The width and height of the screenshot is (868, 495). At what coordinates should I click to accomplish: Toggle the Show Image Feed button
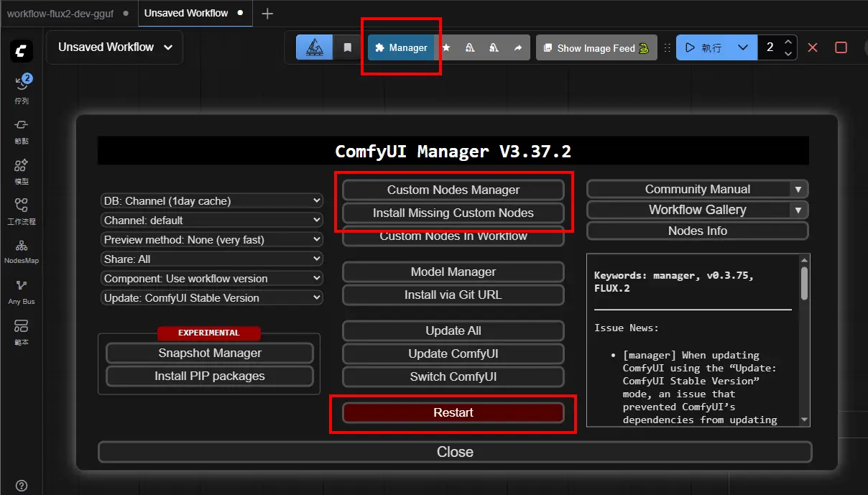click(x=596, y=48)
